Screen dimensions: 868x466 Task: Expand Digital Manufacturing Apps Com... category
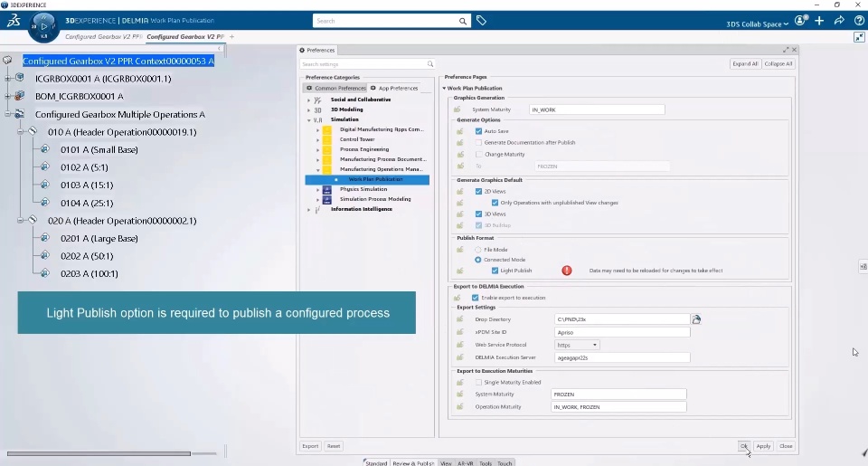[x=317, y=129]
